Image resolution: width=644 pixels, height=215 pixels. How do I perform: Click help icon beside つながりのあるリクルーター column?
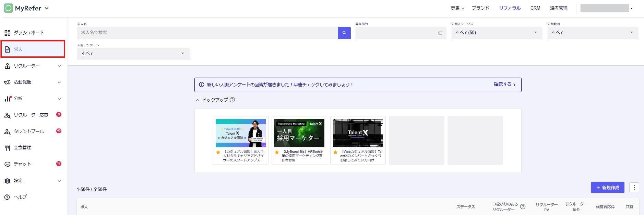[523, 207]
